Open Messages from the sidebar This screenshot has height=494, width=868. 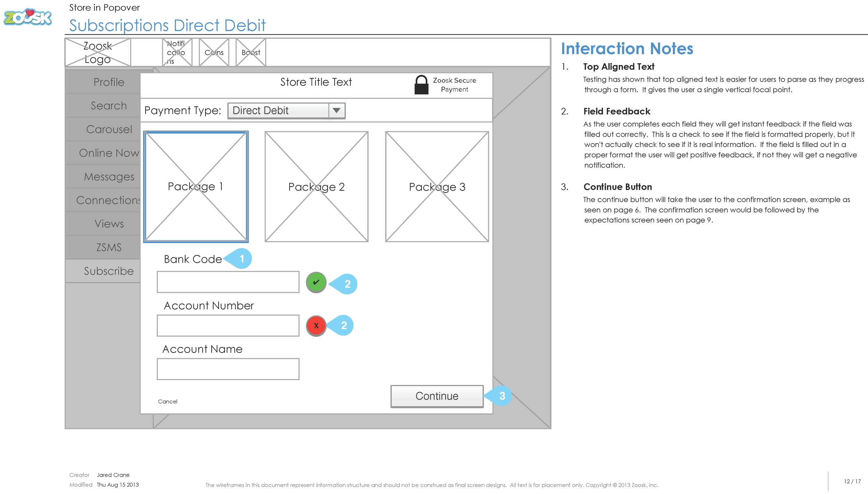click(x=109, y=177)
